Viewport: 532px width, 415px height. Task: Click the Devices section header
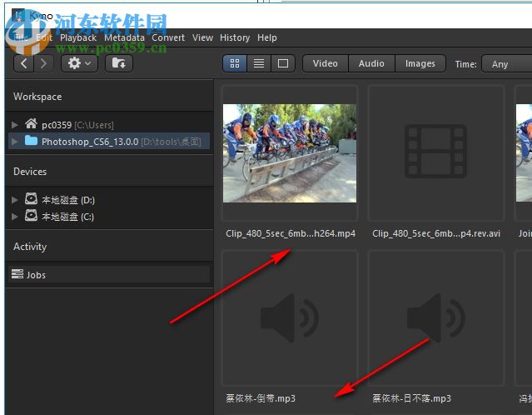coord(30,172)
